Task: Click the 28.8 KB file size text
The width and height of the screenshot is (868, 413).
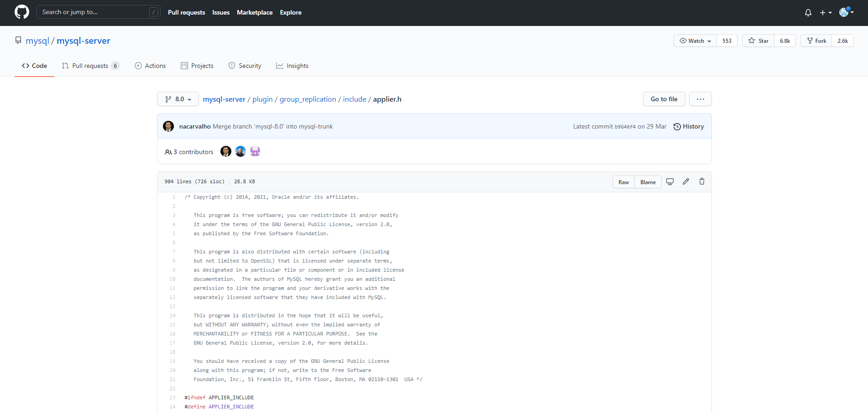Action: tap(245, 181)
